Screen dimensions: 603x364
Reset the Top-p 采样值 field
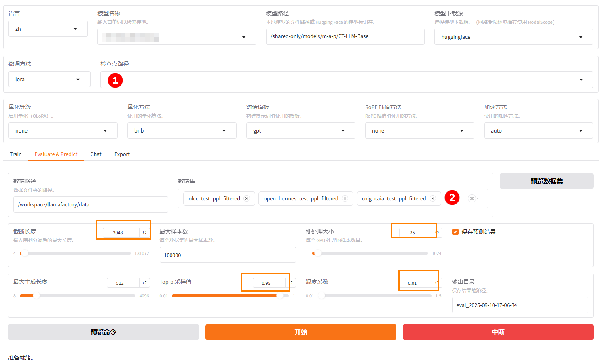(x=291, y=283)
